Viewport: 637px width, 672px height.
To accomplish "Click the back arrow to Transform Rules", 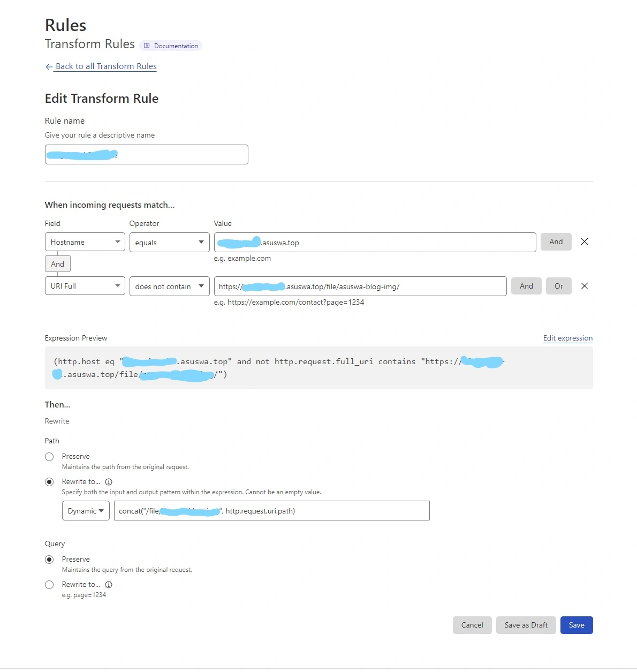I will tap(49, 67).
